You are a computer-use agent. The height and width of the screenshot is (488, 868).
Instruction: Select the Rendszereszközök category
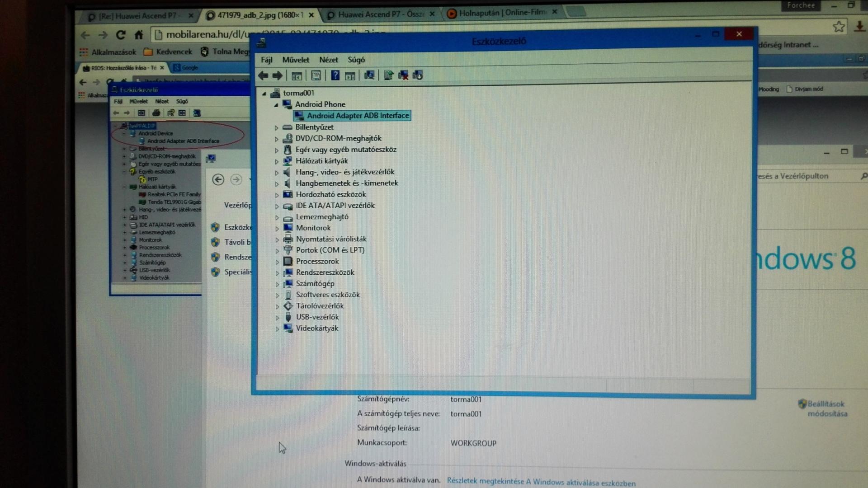click(325, 272)
